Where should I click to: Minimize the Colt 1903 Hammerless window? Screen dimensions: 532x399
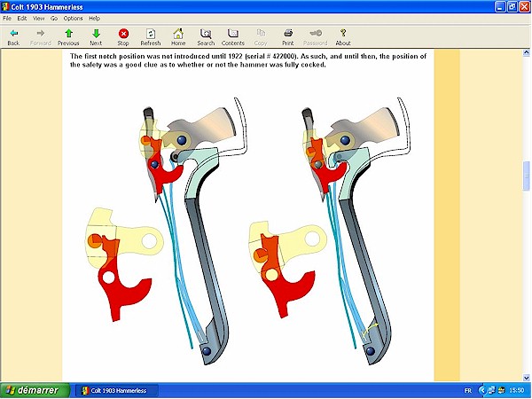[x=500, y=7]
